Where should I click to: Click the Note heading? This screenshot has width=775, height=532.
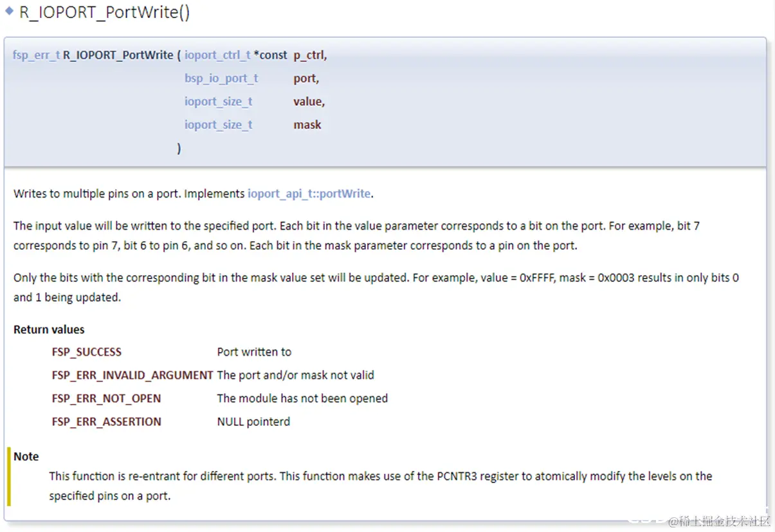click(26, 456)
